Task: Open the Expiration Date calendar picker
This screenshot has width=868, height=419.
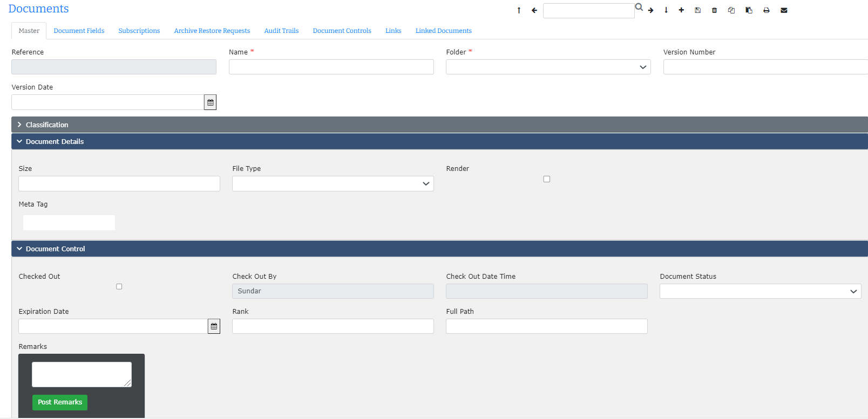Action: point(214,326)
